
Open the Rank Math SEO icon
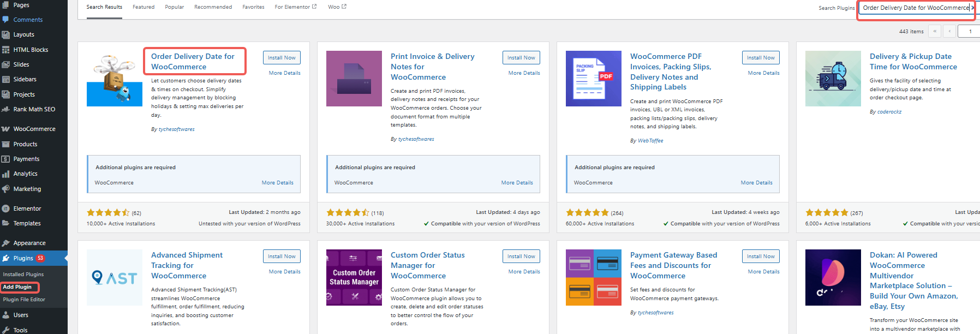pos(6,110)
